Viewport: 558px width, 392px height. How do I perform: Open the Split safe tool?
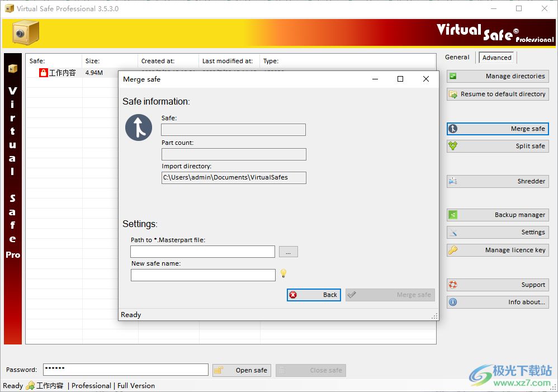[x=498, y=146]
